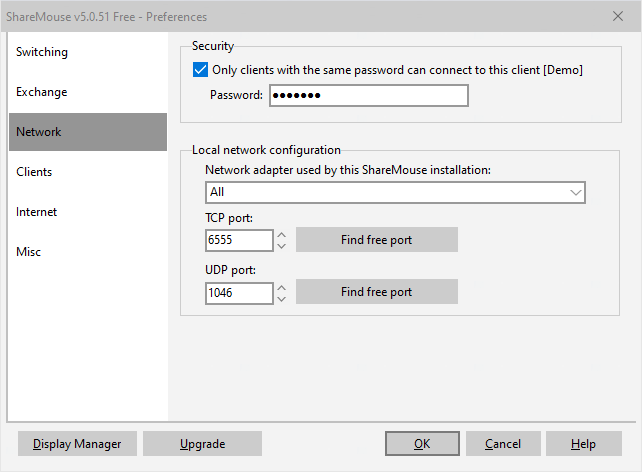This screenshot has width=642, height=472.
Task: Click the TCP port field showing 6555
Action: [x=239, y=240]
